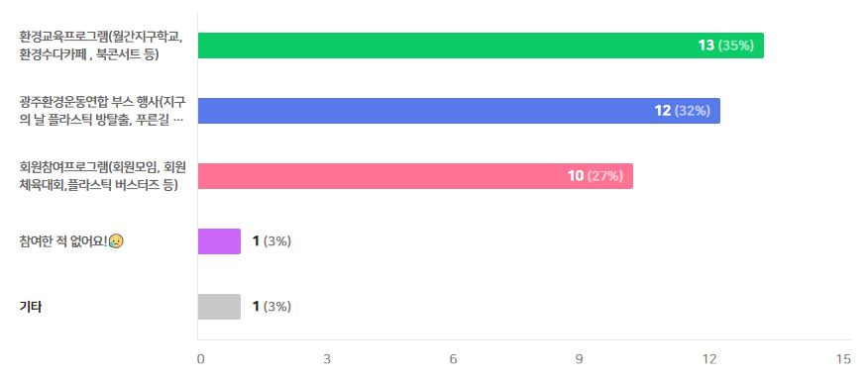Screen dimensions: 868x380
Task: Click the 1 (3%) label beside gray bar
Action: [271, 307]
